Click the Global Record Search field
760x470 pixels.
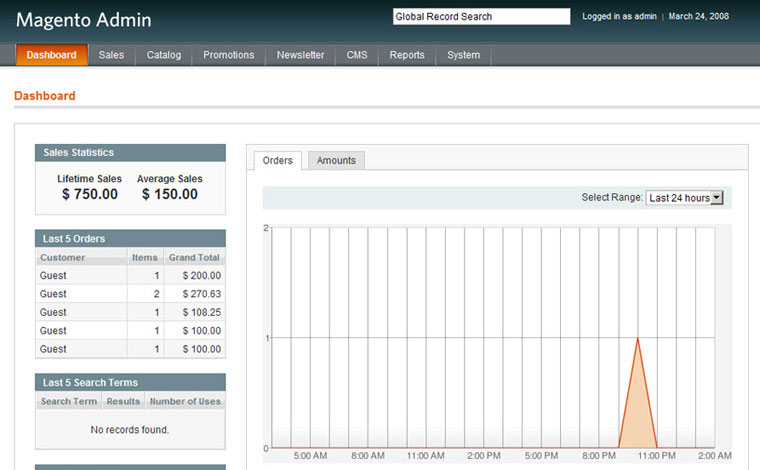coord(481,16)
